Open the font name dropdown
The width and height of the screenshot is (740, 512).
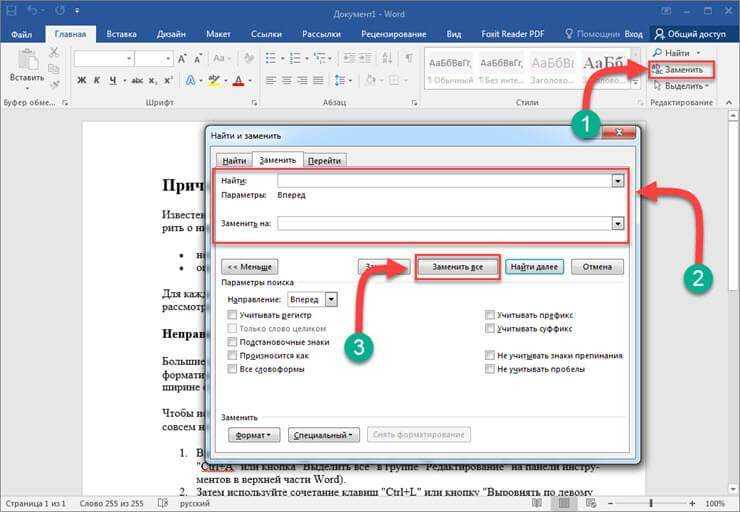129,59
